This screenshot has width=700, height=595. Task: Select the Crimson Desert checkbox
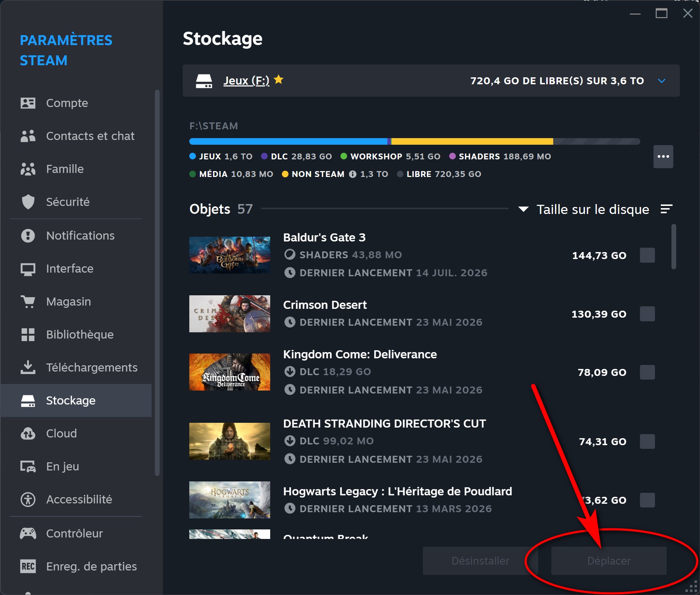coord(647,314)
